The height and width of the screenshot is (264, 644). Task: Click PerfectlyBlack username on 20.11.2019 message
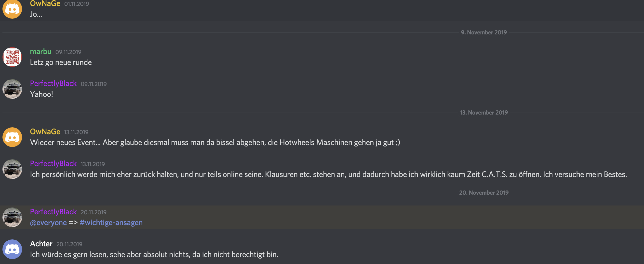coord(53,212)
